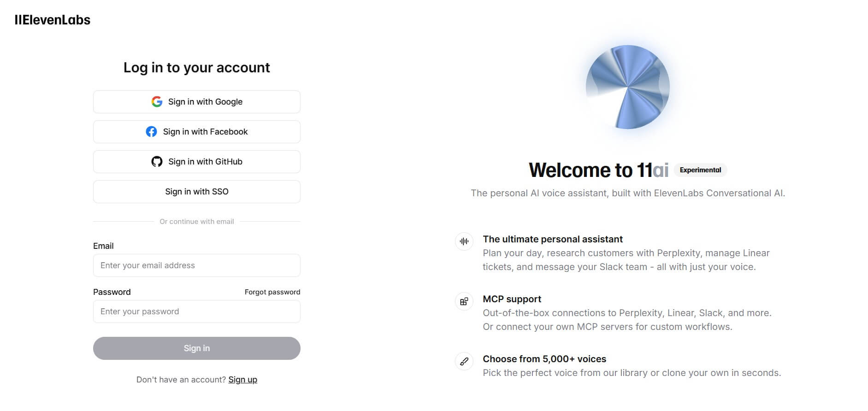
Task: Open the Sign up link
Action: [x=243, y=380]
